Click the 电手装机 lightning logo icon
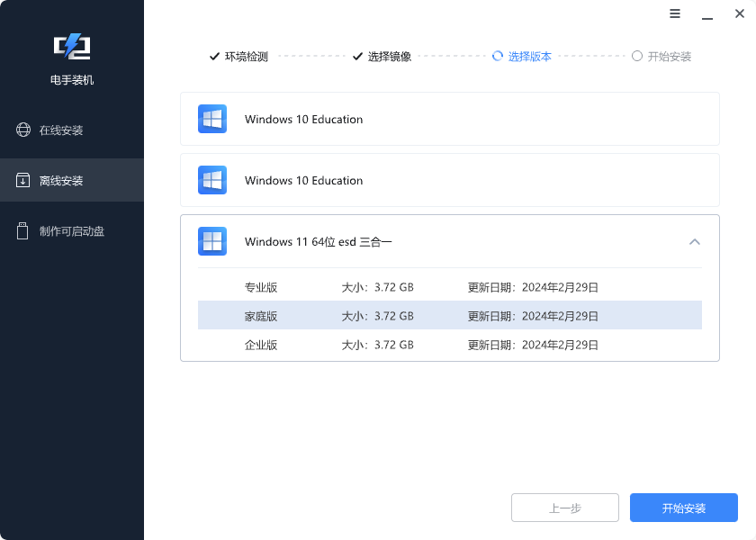The height and width of the screenshot is (540, 756). click(72, 47)
